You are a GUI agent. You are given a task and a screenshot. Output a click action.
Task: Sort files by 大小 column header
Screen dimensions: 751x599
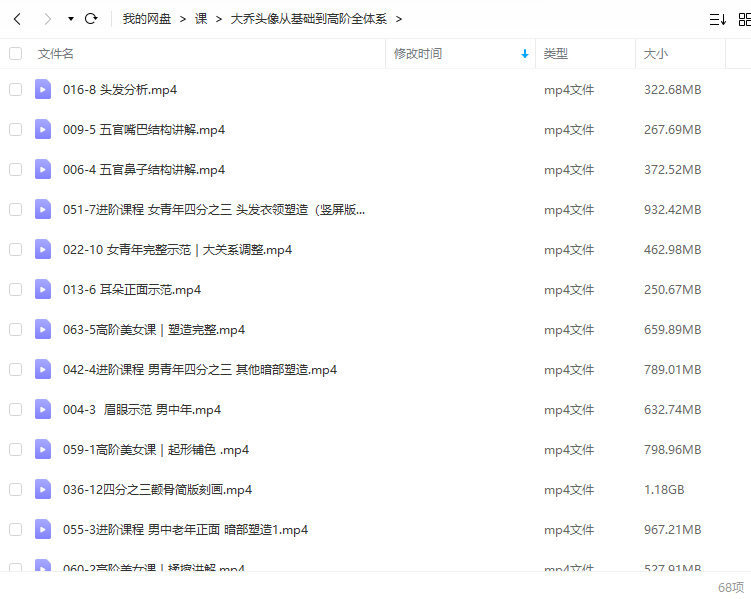[656, 54]
